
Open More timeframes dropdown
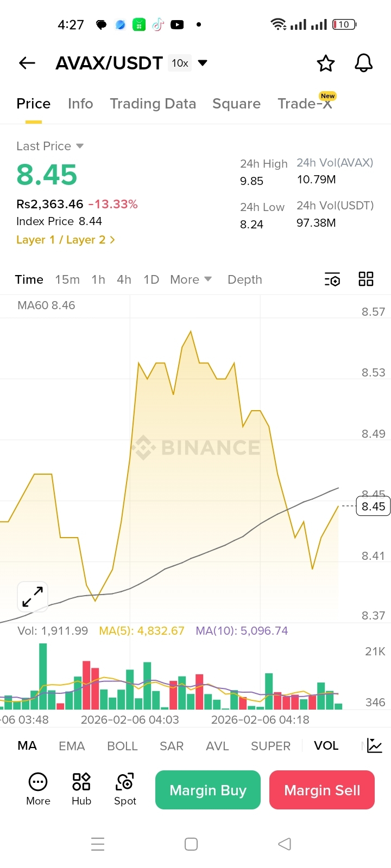click(191, 279)
